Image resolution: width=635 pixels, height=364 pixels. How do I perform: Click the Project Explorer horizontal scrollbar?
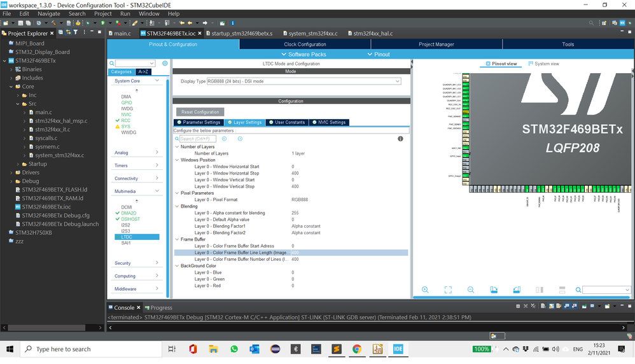tap(46, 328)
